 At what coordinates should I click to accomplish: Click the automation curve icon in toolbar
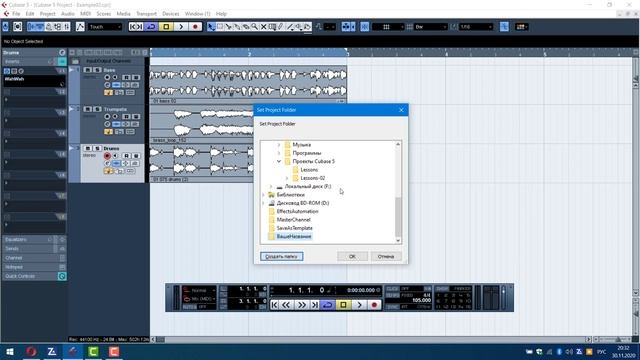click(x=80, y=27)
